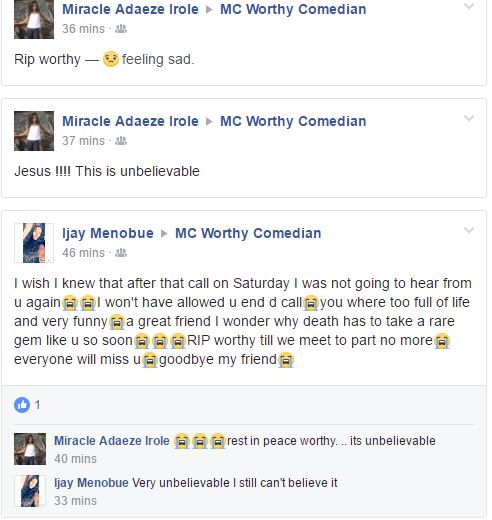Open options chevron on Ijay Menobue post

click(469, 230)
